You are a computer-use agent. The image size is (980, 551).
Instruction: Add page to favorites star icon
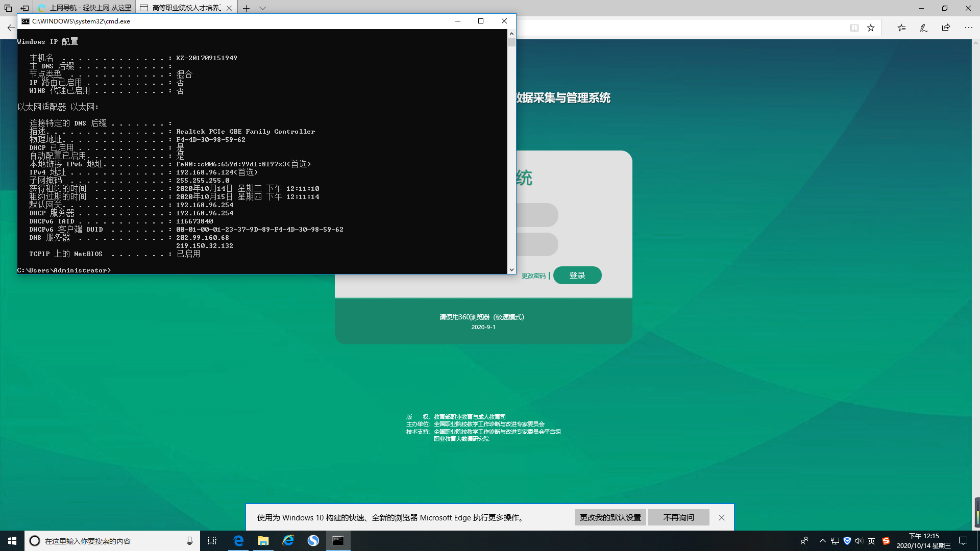871,28
